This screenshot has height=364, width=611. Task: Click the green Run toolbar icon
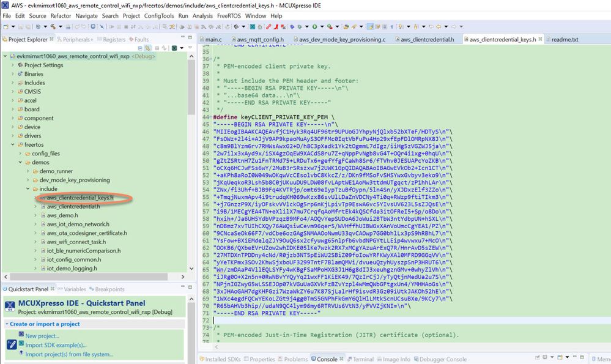(x=314, y=26)
